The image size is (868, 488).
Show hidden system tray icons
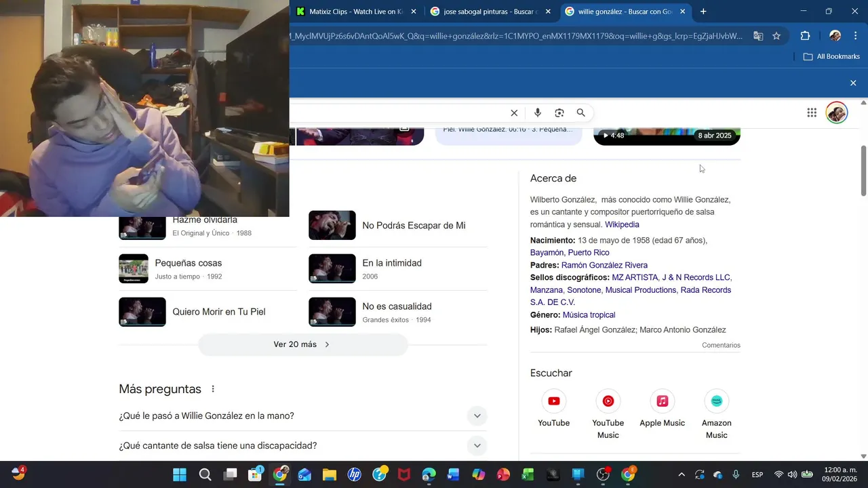click(682, 474)
